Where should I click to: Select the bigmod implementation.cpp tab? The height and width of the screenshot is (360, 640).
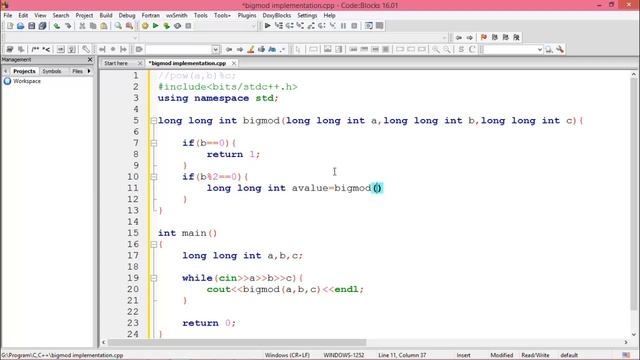187,63
